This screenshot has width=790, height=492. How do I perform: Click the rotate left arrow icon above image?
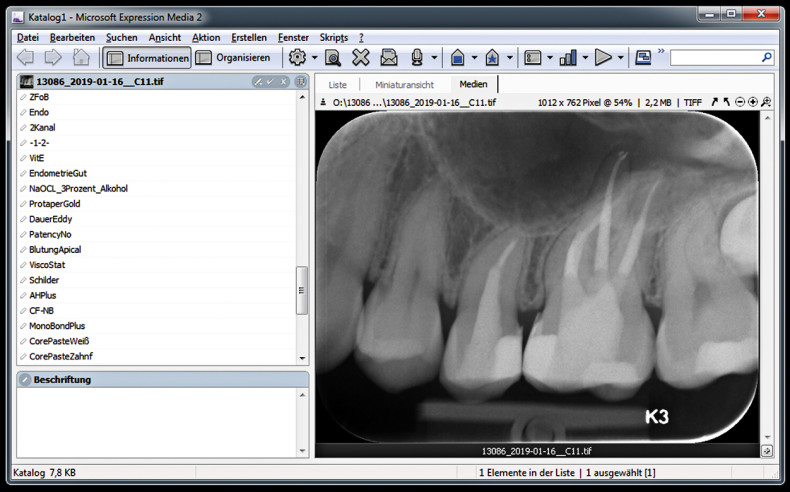coord(726,102)
